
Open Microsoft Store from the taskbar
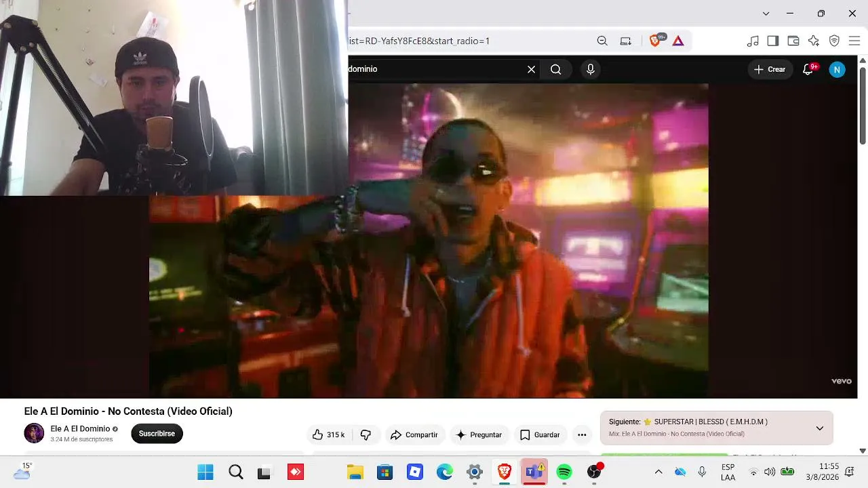coord(384,472)
